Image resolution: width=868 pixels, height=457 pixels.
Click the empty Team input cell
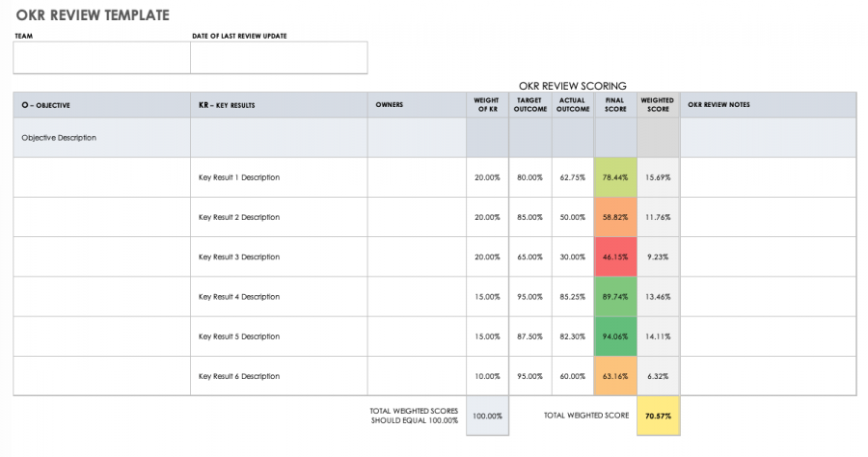101,58
